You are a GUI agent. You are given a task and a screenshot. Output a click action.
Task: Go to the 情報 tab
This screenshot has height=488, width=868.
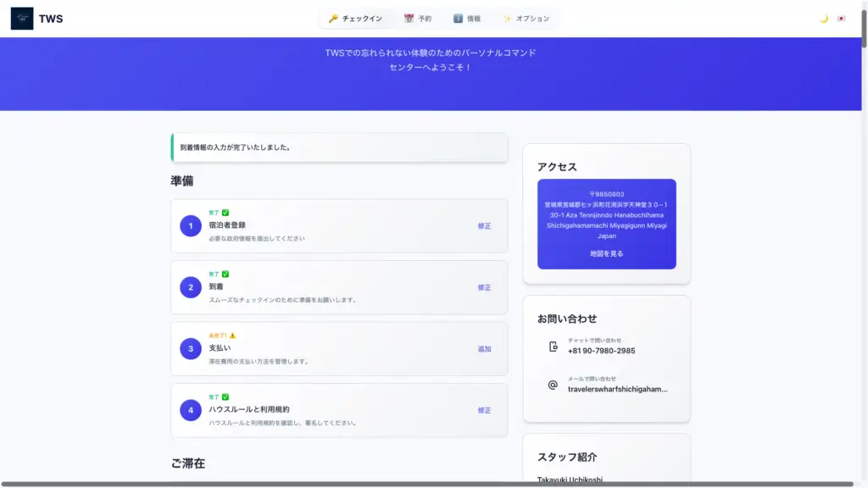point(467,19)
